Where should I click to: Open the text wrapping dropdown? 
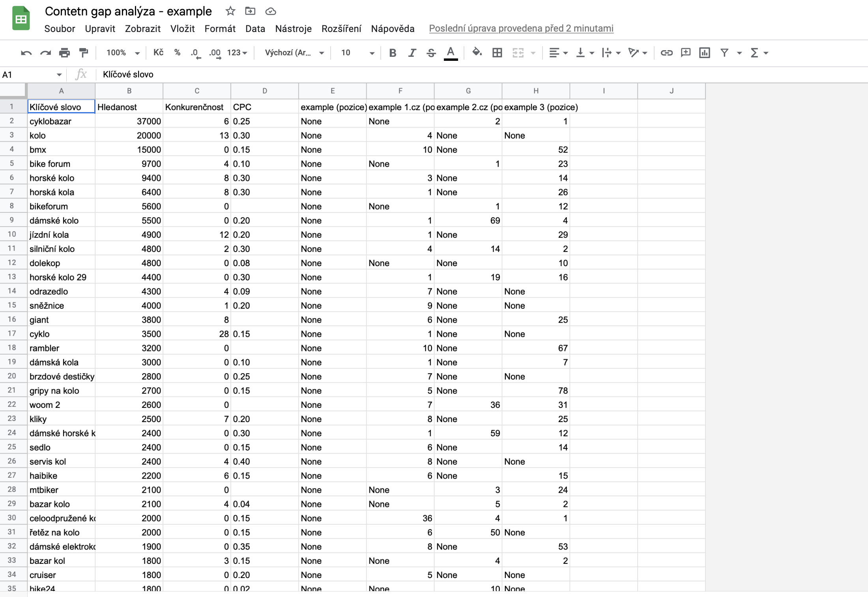611,53
